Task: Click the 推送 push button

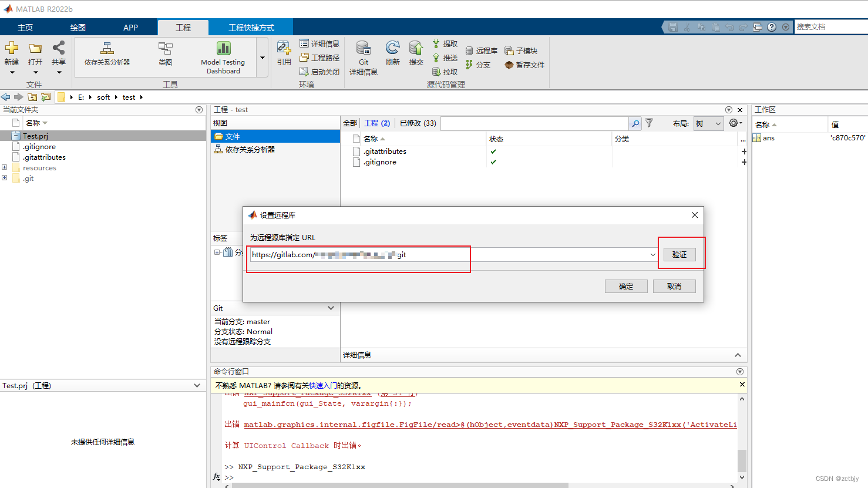Action: click(445, 58)
